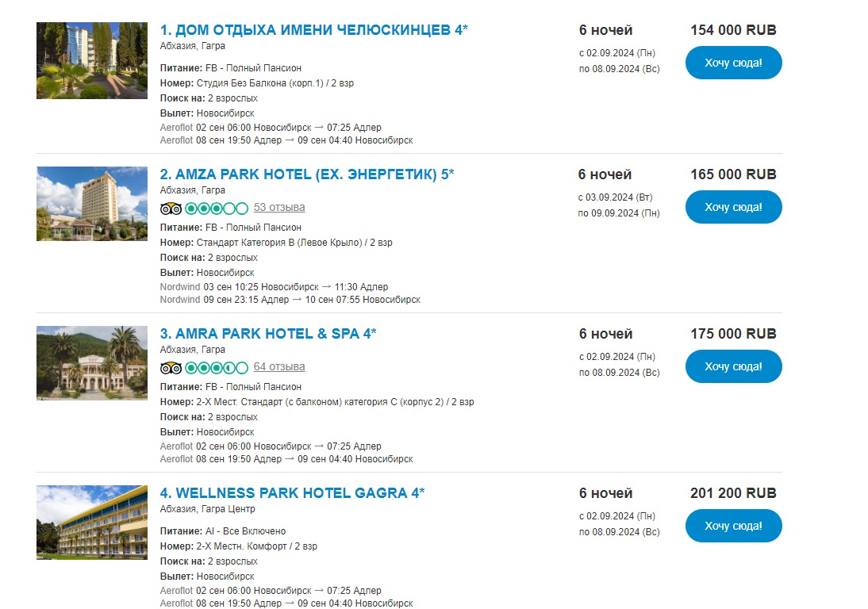The height and width of the screenshot is (609, 868).
Task: Open Amza Park Hotel (ex. Энергетик) 5* title
Action: [x=307, y=174]
